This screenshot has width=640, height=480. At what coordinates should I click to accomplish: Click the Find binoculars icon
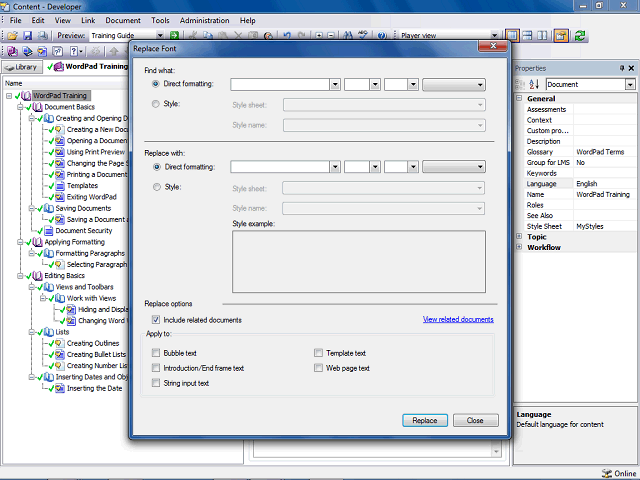[348, 36]
